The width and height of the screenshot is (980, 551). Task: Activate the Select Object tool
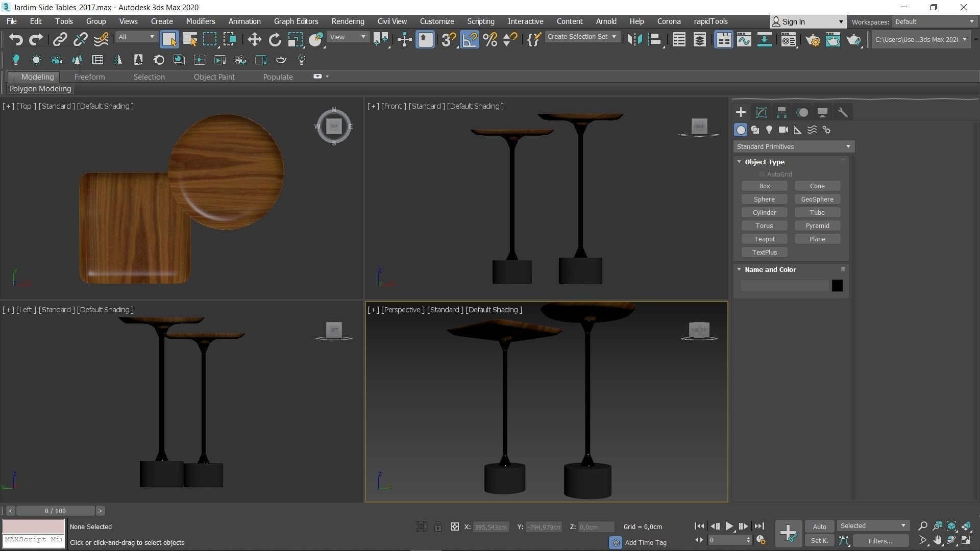click(x=169, y=39)
